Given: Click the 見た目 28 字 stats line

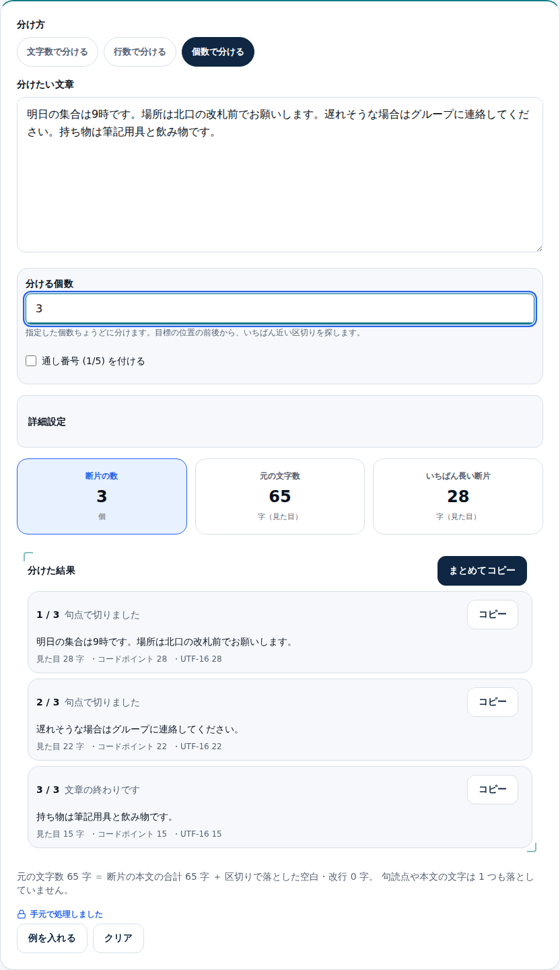Looking at the screenshot, I should [x=129, y=658].
